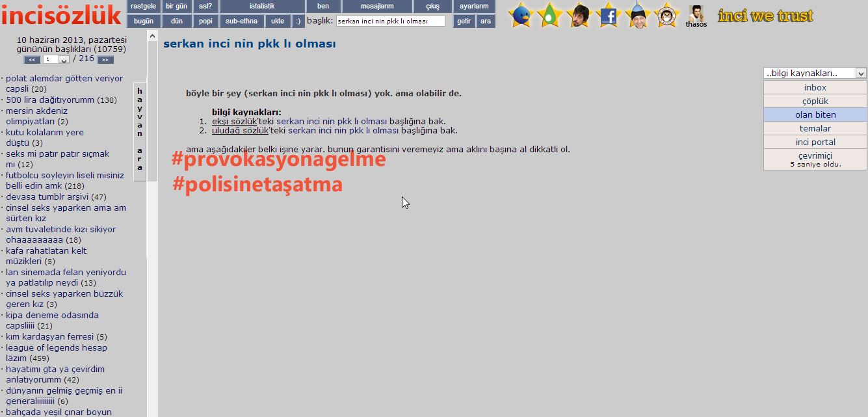Image resolution: width=868 pixels, height=417 pixels.
Task: Click the bearded man star icon
Action: (579, 14)
